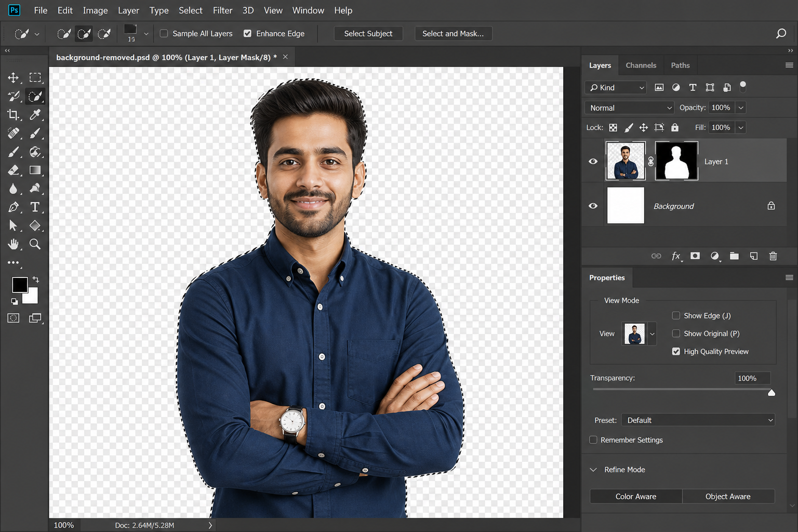Select the Crop tool
The image size is (798, 532).
pyautogui.click(x=14, y=115)
